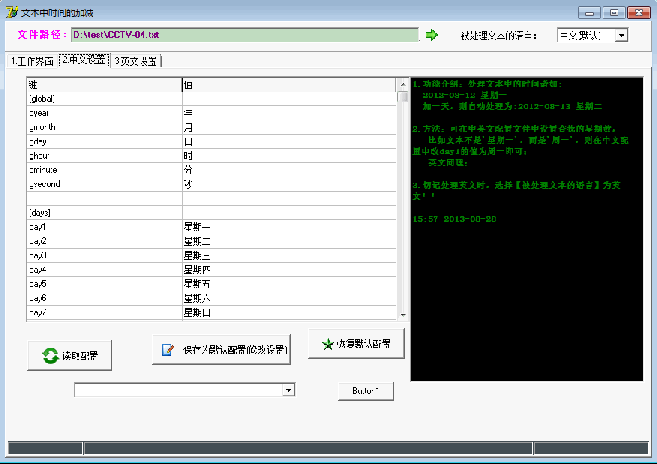Close the window with the red X
Screen dimensions: 657x464
click(639, 13)
